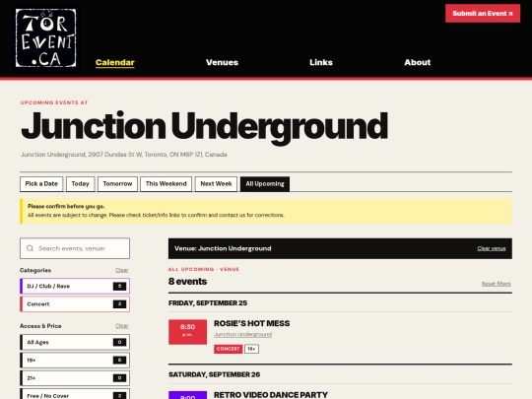Click the 8 events count heading
532x399 pixels.
pyautogui.click(x=187, y=281)
